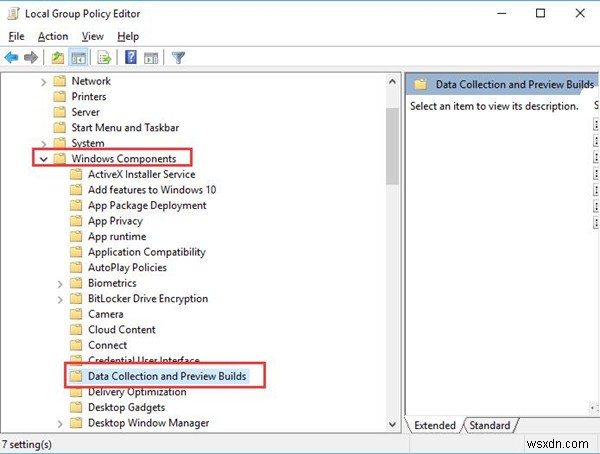Select Application Compatibility folder
This screenshot has width=600, height=454.
click(147, 252)
